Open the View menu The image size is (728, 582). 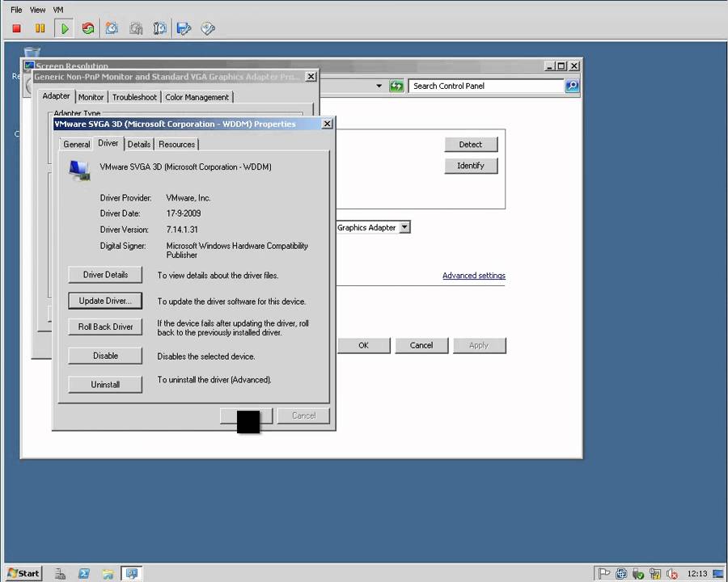coord(37,10)
